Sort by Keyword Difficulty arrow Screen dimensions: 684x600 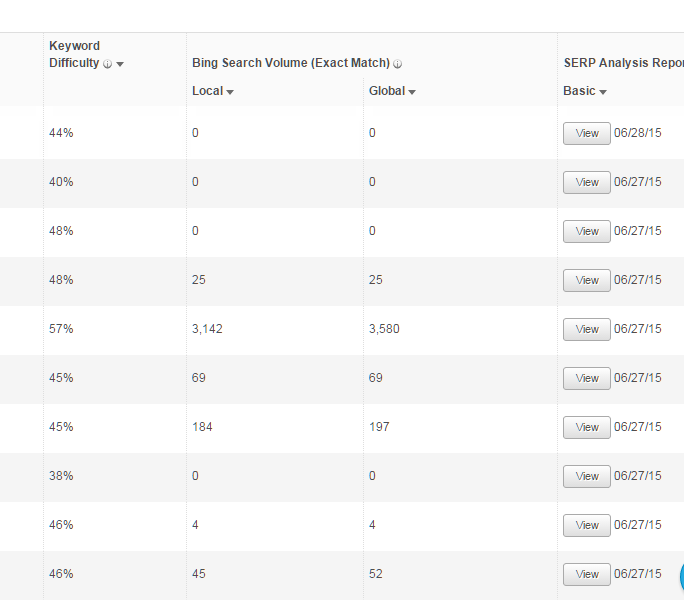(120, 64)
